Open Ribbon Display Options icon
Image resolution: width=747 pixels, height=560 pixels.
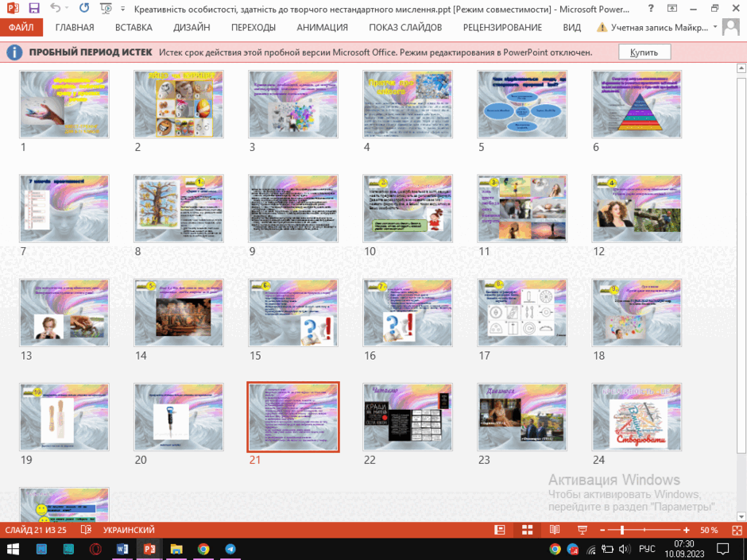click(x=672, y=8)
